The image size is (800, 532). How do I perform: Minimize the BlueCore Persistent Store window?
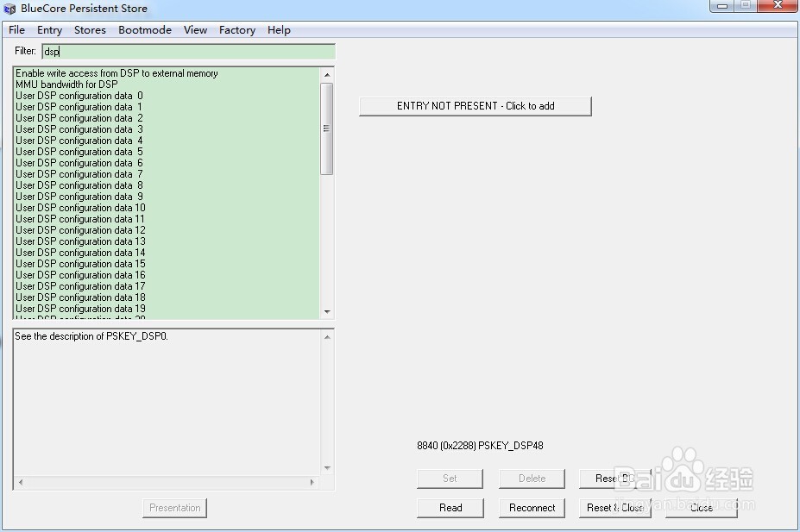[722, 6]
